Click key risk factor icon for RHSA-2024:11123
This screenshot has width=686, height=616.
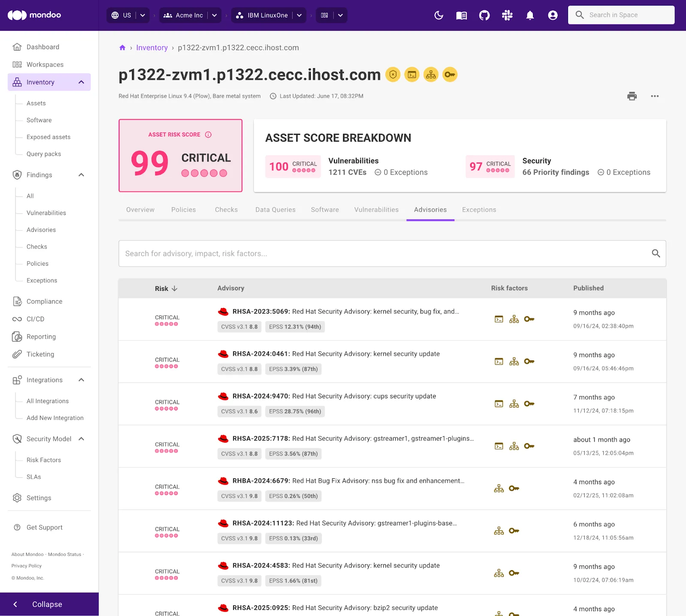tap(514, 531)
